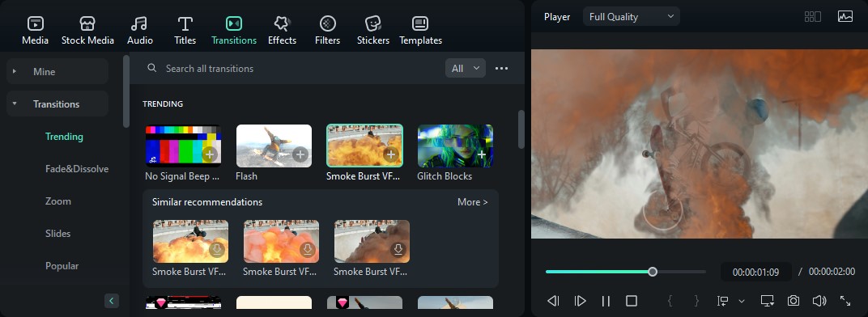The width and height of the screenshot is (868, 317).
Task: Expand the Mine category
Action: click(x=57, y=71)
